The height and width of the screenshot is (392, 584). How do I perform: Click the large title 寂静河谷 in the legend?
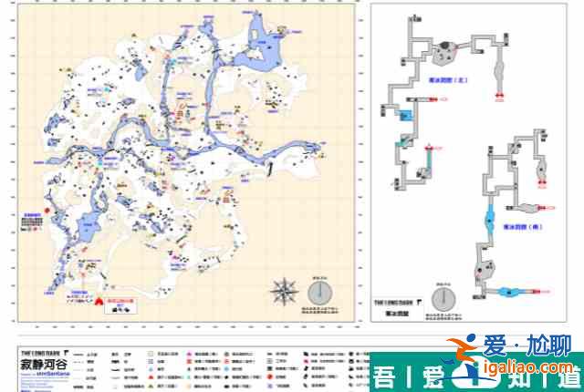tap(45, 364)
